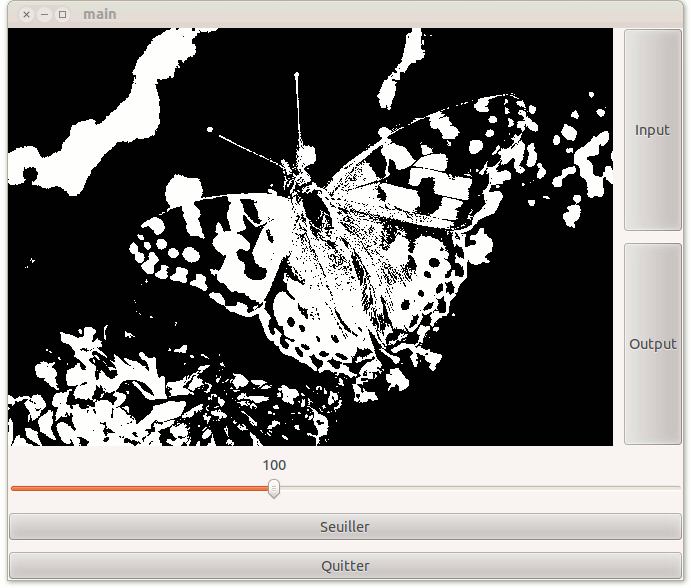Close the main window
Screen dimensions: 691x588
(26, 14)
